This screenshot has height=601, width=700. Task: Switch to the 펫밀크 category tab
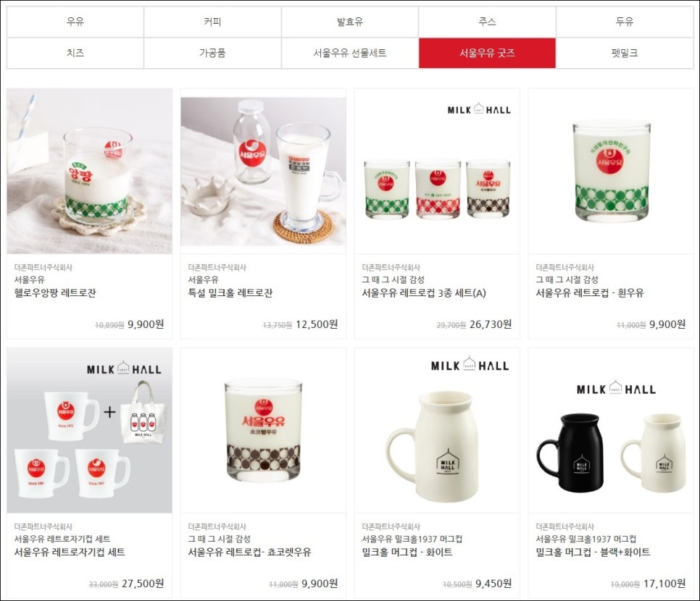625,53
